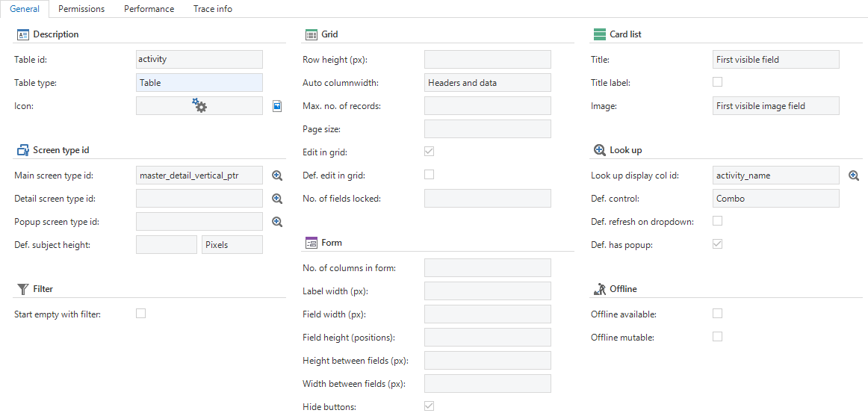Enable Start empty with filter checkbox

tap(141, 314)
